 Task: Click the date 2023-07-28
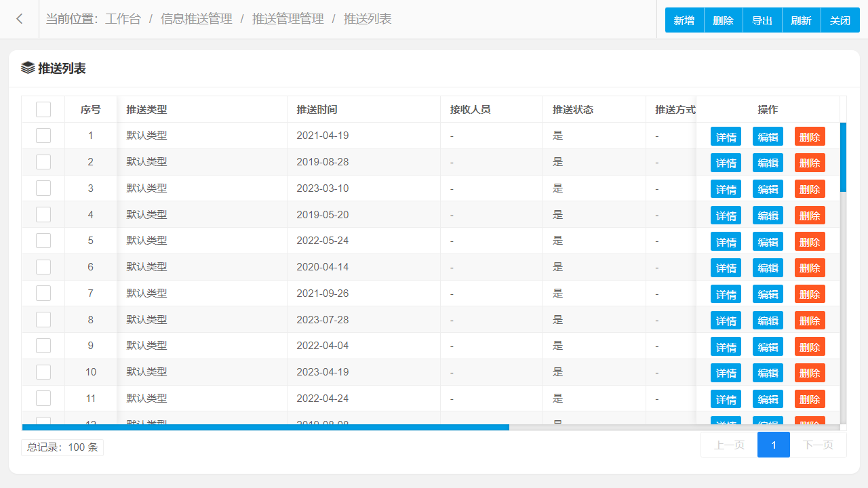point(323,319)
